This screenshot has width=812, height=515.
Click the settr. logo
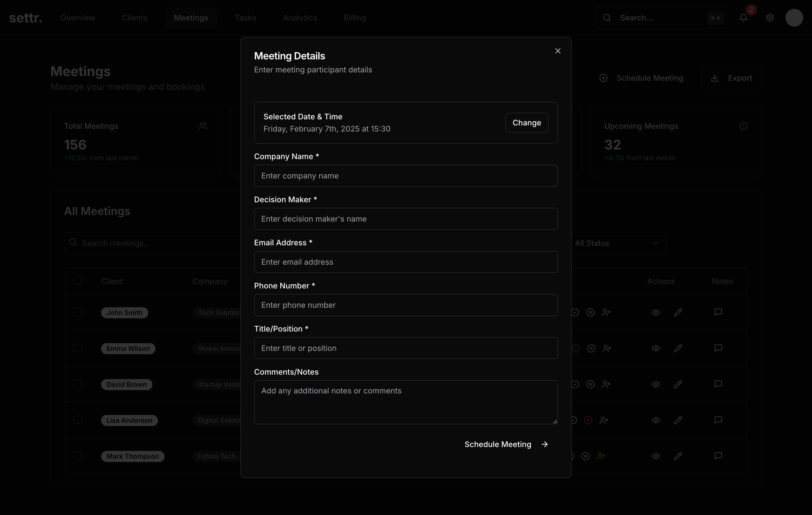tap(26, 18)
